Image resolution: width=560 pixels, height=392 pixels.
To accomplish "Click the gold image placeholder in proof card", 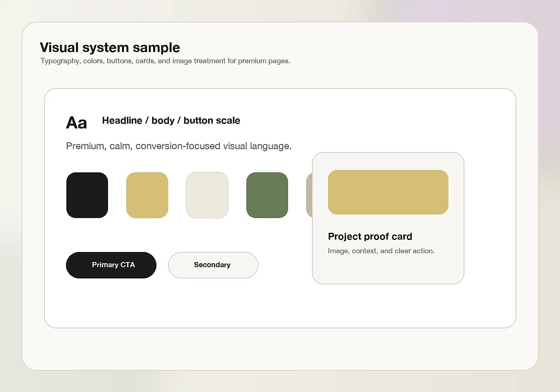I will 388,192.
